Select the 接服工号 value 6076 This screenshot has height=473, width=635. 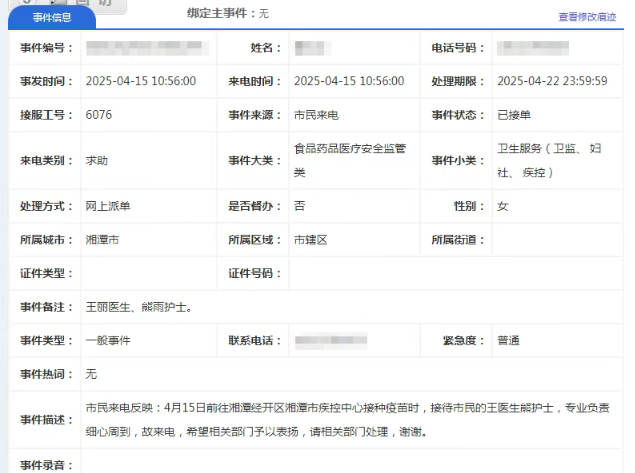(x=98, y=115)
